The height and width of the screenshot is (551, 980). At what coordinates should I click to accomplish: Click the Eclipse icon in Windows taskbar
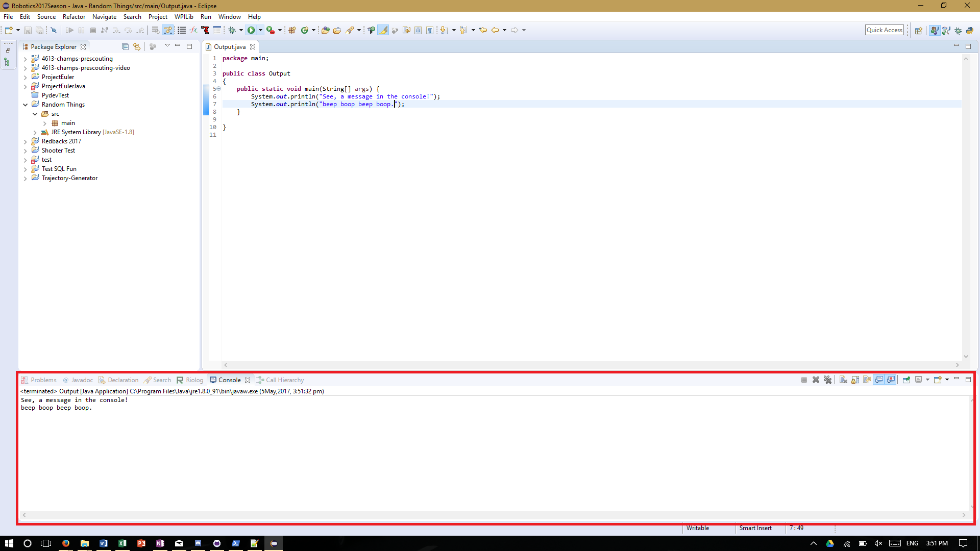(x=273, y=543)
